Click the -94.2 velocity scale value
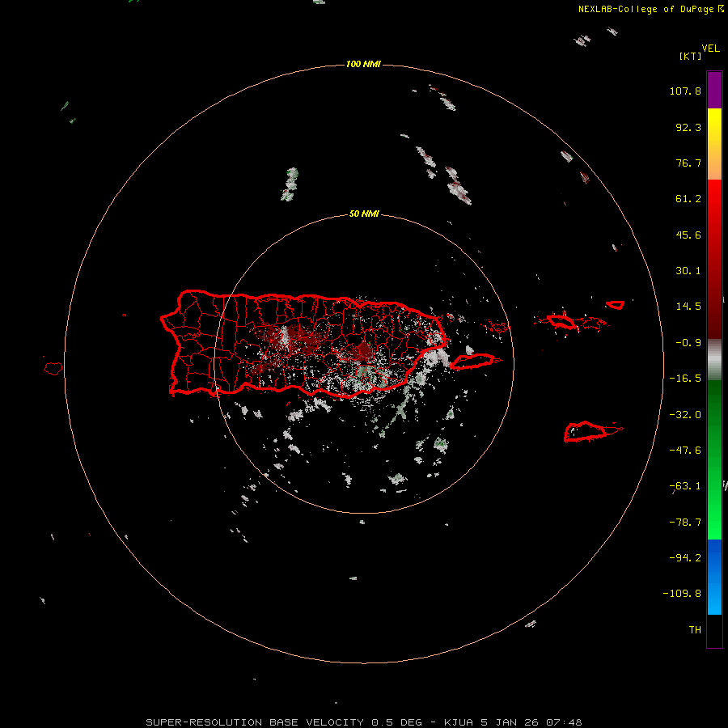Image resolution: width=728 pixels, height=728 pixels. pos(685,557)
